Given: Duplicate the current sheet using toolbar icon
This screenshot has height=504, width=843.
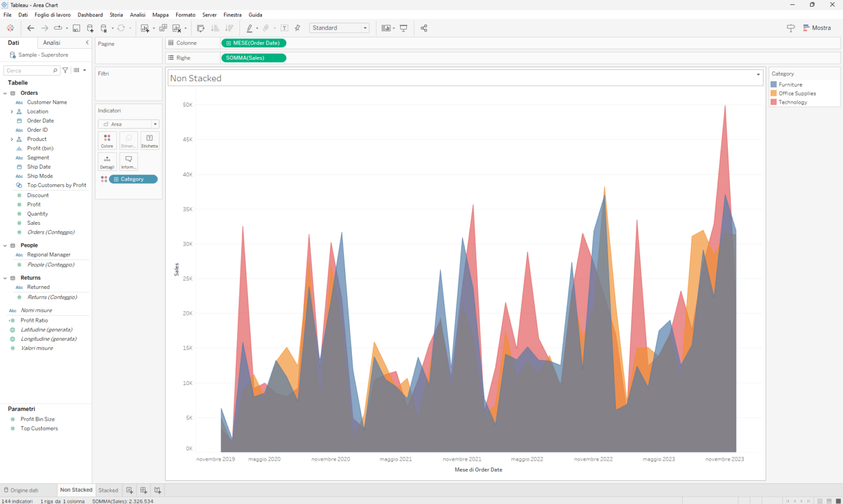Looking at the screenshot, I should point(163,28).
